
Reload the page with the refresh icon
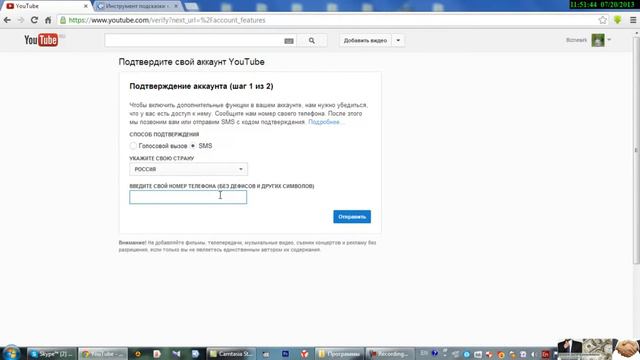(x=34, y=20)
